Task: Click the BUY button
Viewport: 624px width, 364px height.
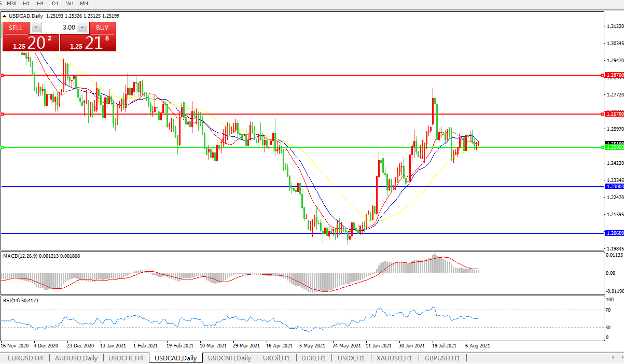Action: (x=102, y=27)
